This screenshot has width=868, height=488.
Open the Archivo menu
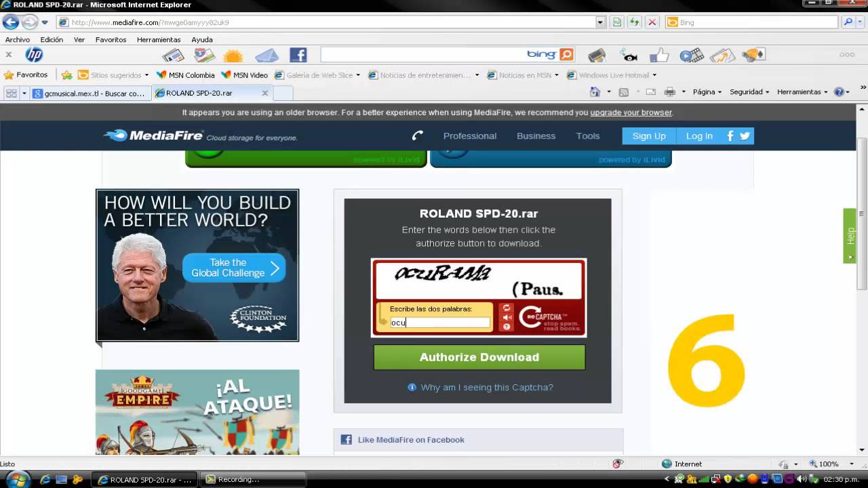point(18,40)
